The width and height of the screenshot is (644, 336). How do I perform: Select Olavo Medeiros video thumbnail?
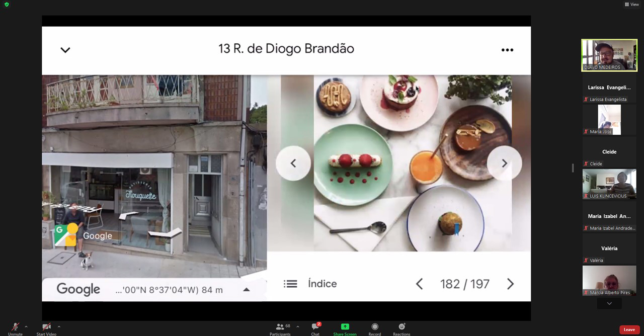click(x=609, y=55)
